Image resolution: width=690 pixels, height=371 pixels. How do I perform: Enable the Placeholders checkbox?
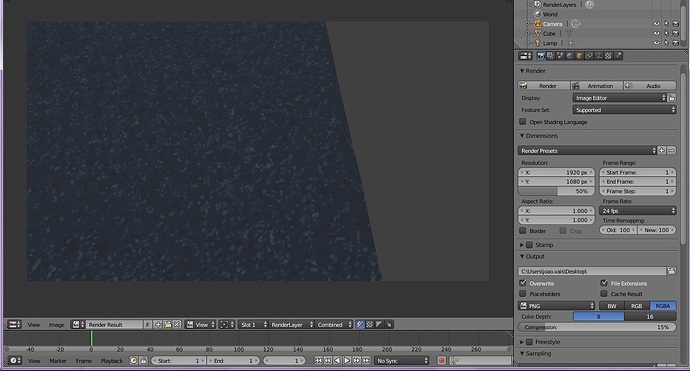[523, 294]
